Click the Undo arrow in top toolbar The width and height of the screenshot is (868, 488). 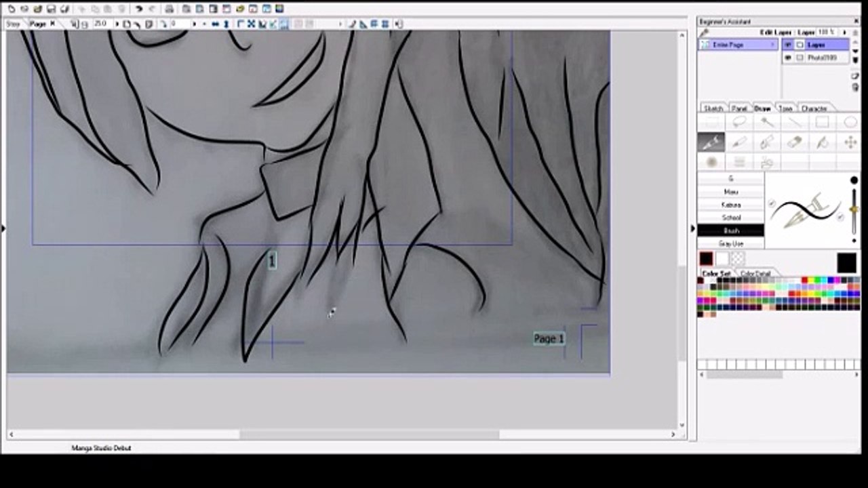(138, 9)
